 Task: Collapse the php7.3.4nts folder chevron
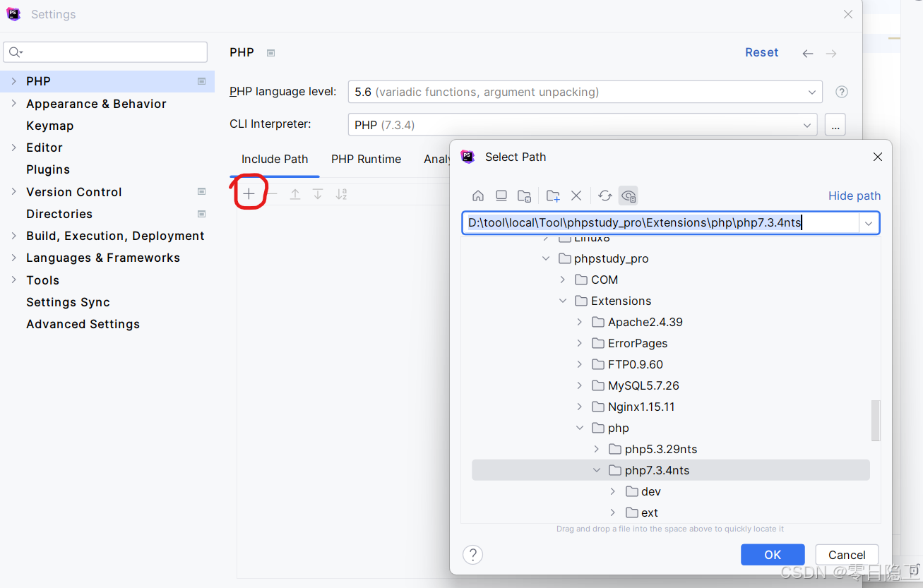coord(597,470)
